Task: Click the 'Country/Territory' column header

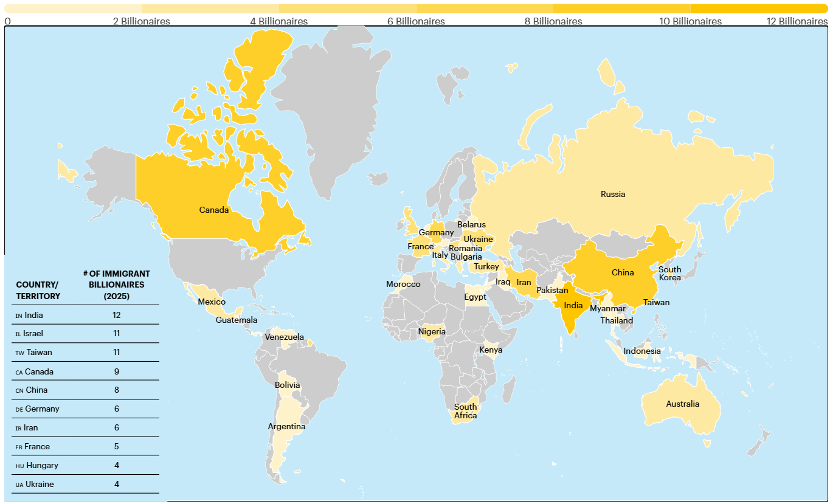Action: pos(38,291)
